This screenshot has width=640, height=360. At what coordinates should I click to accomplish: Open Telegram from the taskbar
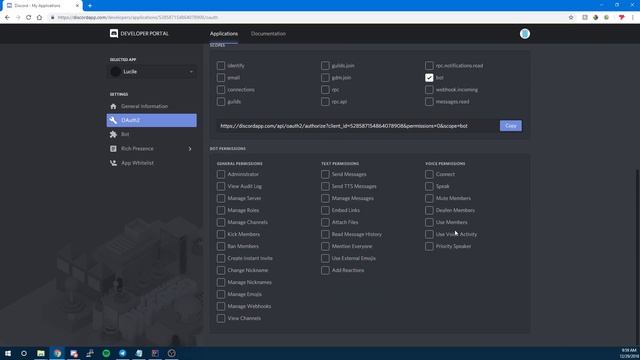click(x=122, y=353)
